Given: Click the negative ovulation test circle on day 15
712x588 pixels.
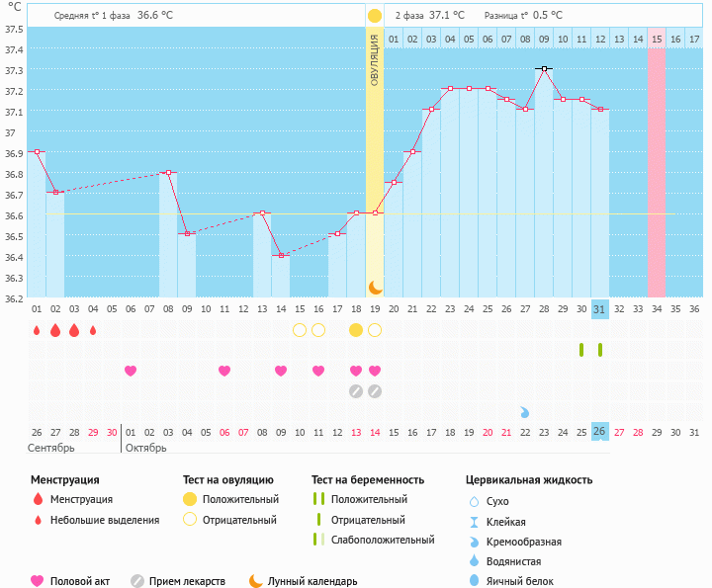Looking at the screenshot, I should pyautogui.click(x=300, y=330).
